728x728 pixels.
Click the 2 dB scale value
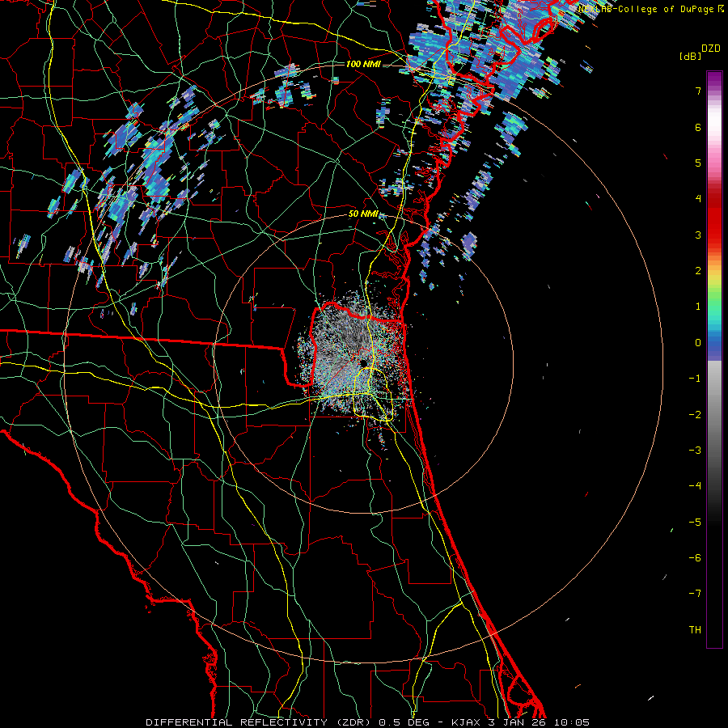(x=698, y=271)
